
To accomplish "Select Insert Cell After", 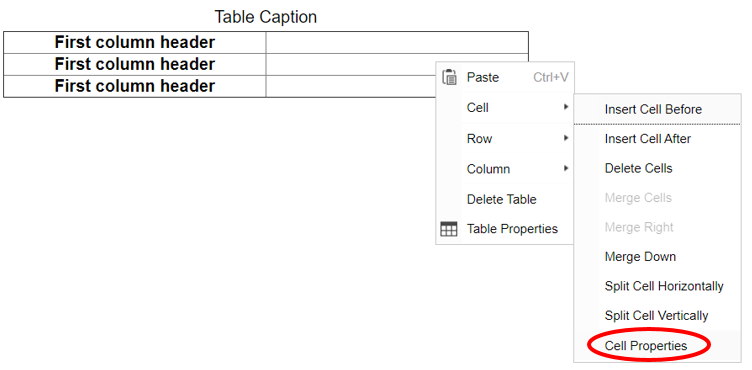I will tap(647, 139).
